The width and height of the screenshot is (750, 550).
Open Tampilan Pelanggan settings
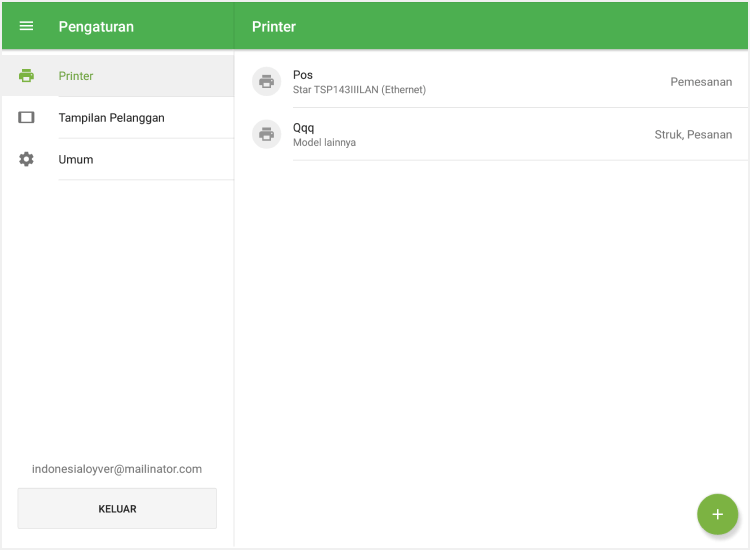111,118
